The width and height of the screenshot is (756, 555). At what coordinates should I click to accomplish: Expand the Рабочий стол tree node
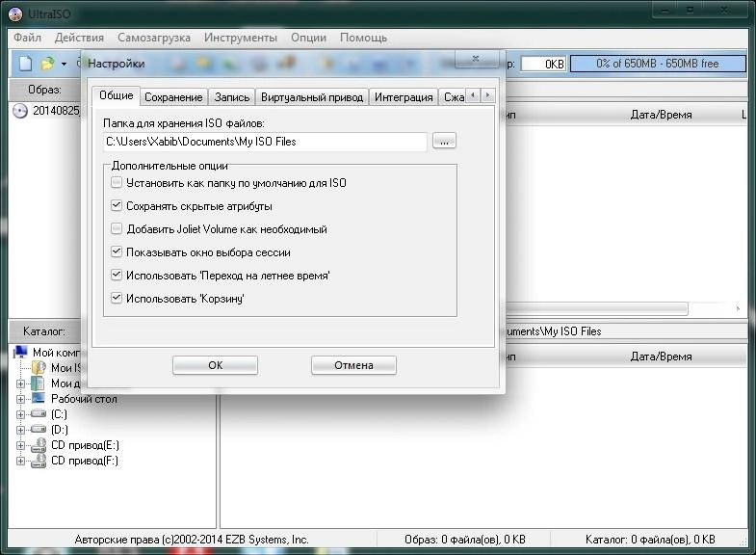20,399
